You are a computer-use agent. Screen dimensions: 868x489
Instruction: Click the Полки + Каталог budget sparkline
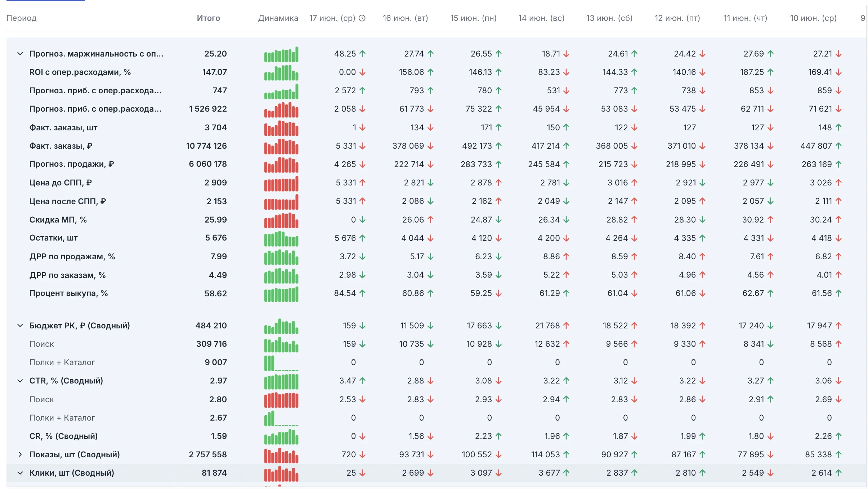click(281, 363)
